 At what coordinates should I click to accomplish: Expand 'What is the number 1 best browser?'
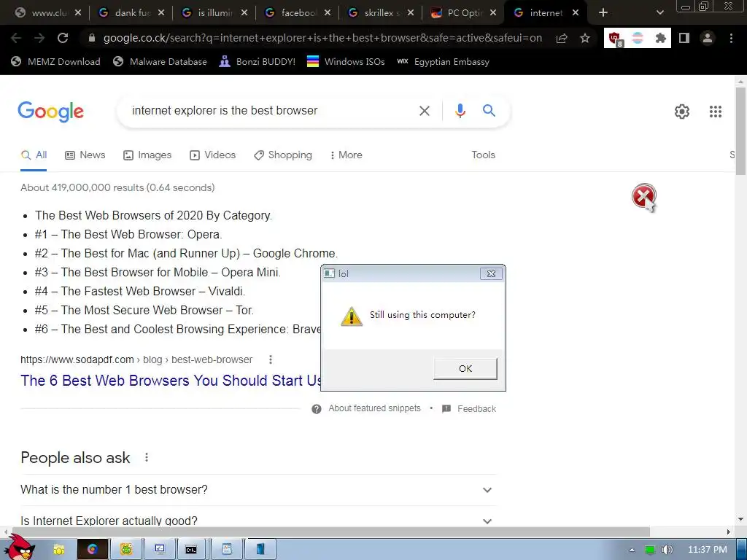(259, 490)
